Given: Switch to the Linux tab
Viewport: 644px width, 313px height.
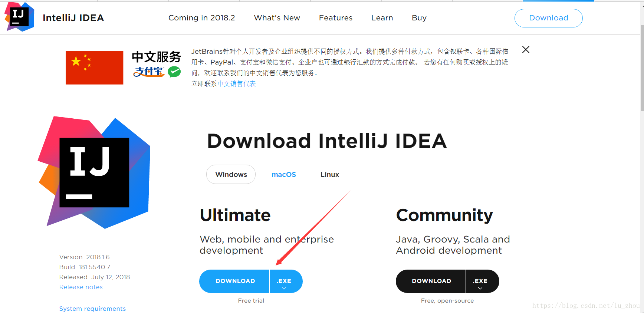Looking at the screenshot, I should 329,174.
